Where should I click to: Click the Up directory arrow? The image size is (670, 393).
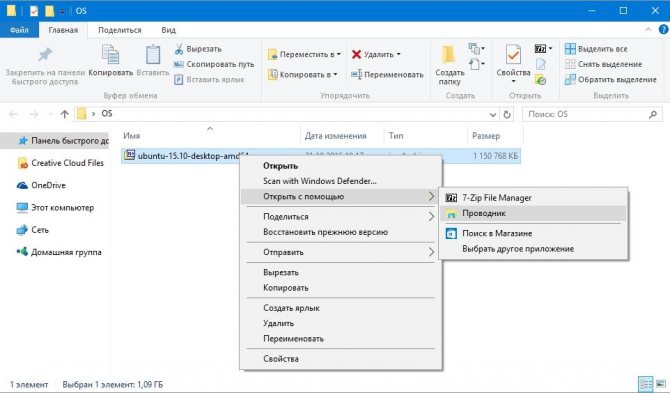pos(65,114)
